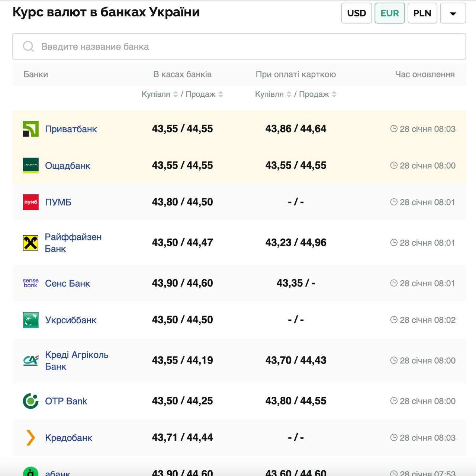Screen dimensions: 476x476
Task: Sort card payment rates by Продаж
Action: (334, 95)
